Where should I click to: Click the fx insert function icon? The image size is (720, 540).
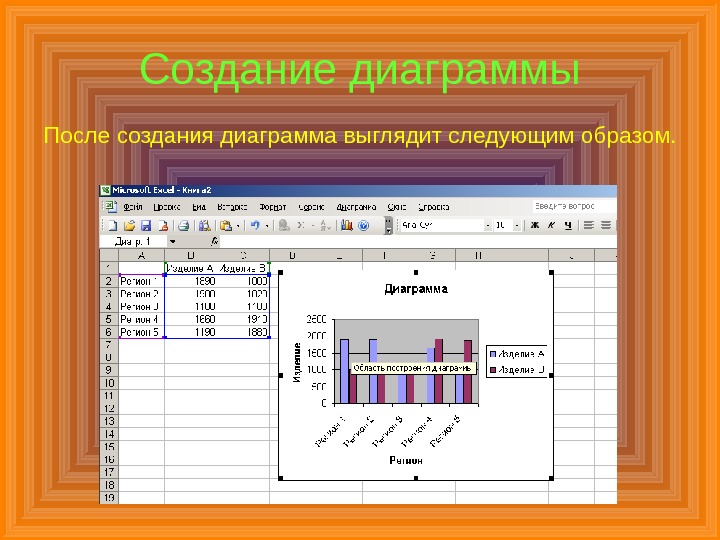click(x=214, y=241)
